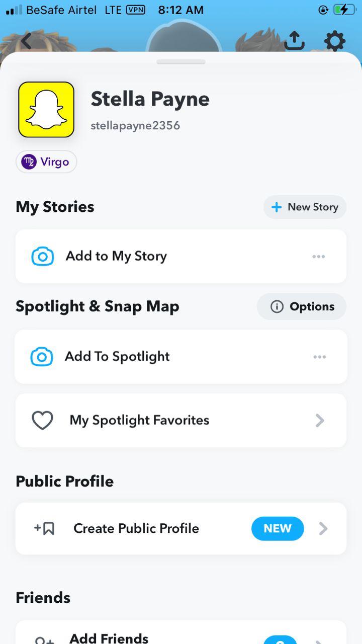Tap the camera icon beside Add To Spotlight
The image size is (362, 644).
click(42, 357)
